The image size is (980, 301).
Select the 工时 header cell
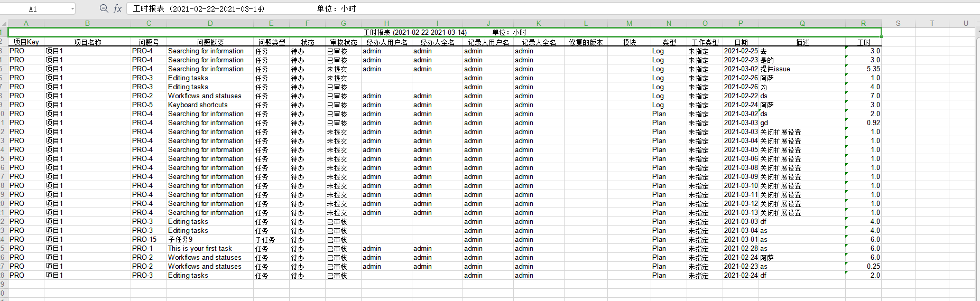click(x=863, y=42)
